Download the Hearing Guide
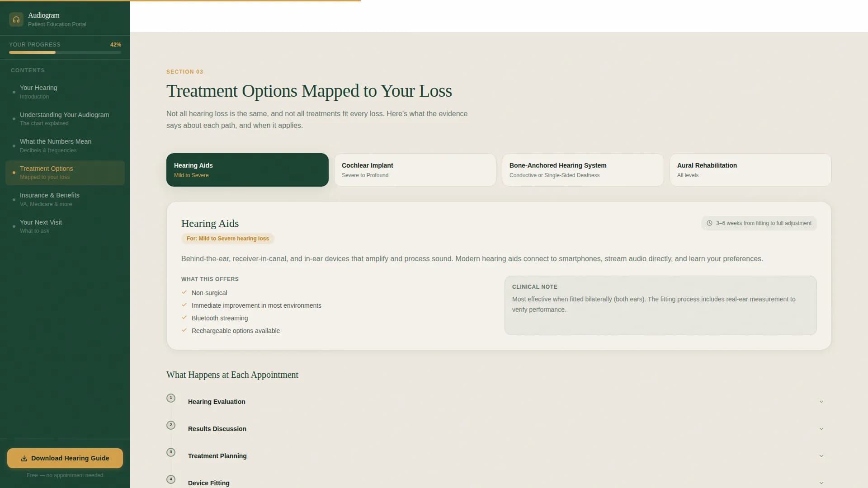Screen dimensions: 868x488 coord(65,458)
